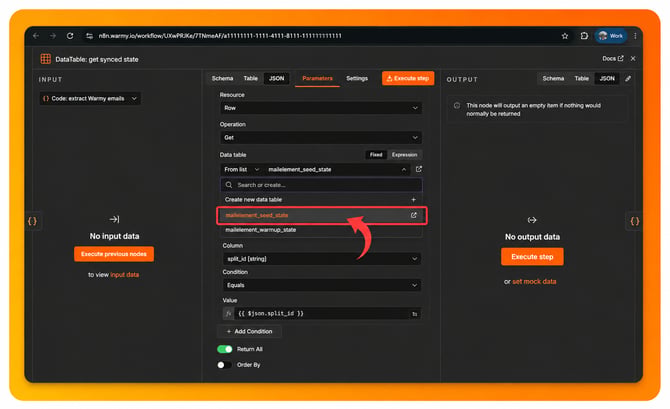Click the info icon in output notice
The height and width of the screenshot is (409, 670).
pyautogui.click(x=457, y=106)
